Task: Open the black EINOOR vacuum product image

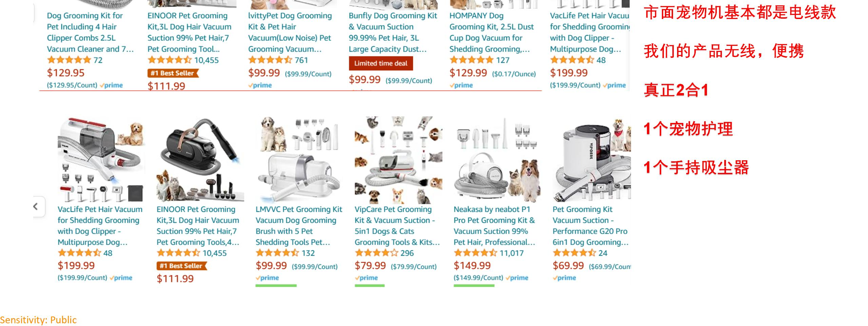Action: [200, 160]
